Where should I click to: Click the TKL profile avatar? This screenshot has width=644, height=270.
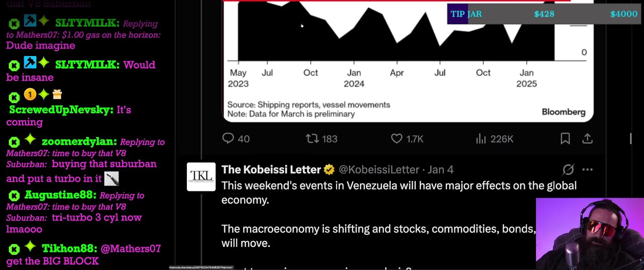tap(201, 177)
